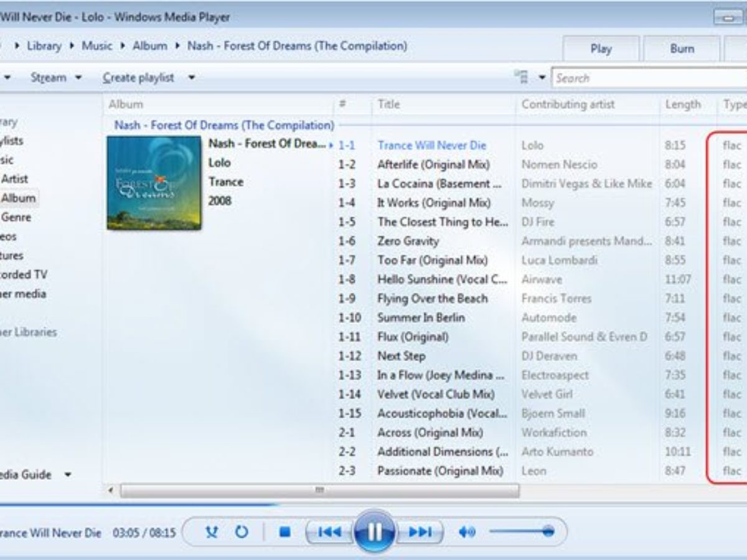
Task: Open the Album breadcrumb
Action: click(150, 45)
